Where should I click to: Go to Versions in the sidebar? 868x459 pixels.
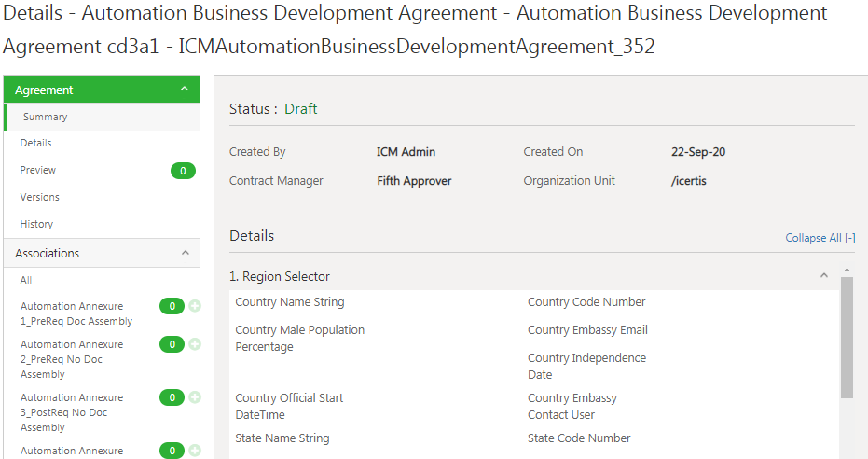(x=40, y=197)
